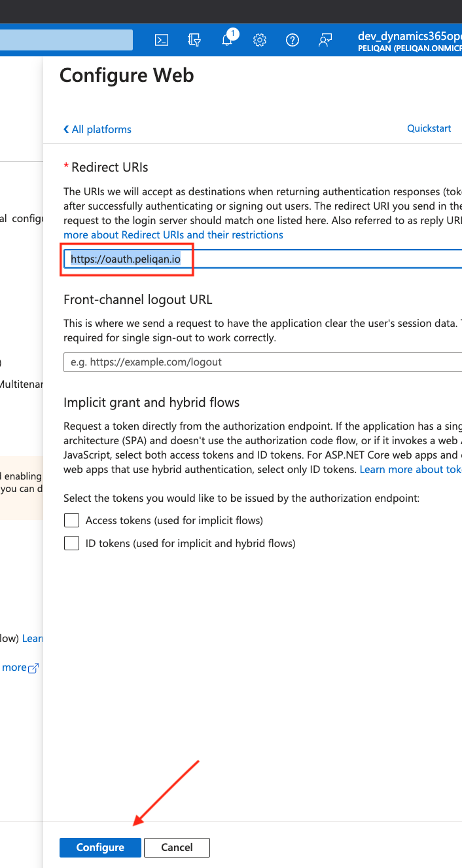Viewport: 462px width, 868px height.
Task: Open the external 'more' link in background page
Action: pyautogui.click(x=20, y=668)
